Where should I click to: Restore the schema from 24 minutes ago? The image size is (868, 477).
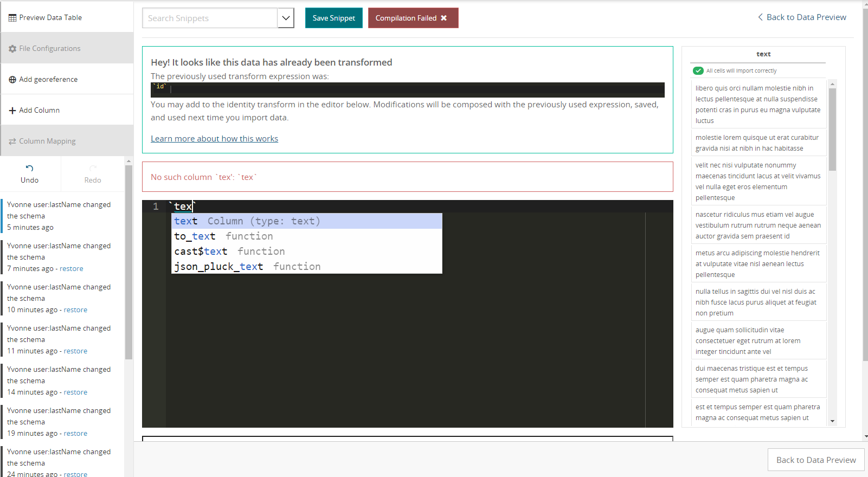coord(75,474)
